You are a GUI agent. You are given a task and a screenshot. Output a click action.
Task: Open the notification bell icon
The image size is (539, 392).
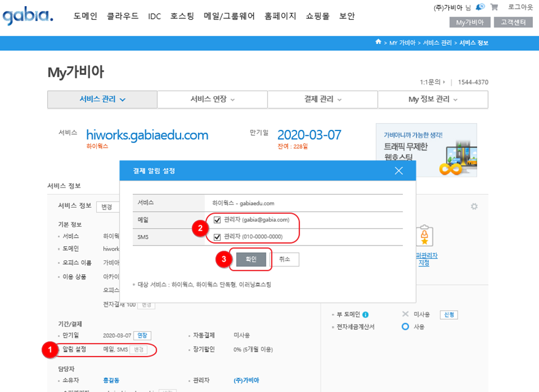(480, 7)
